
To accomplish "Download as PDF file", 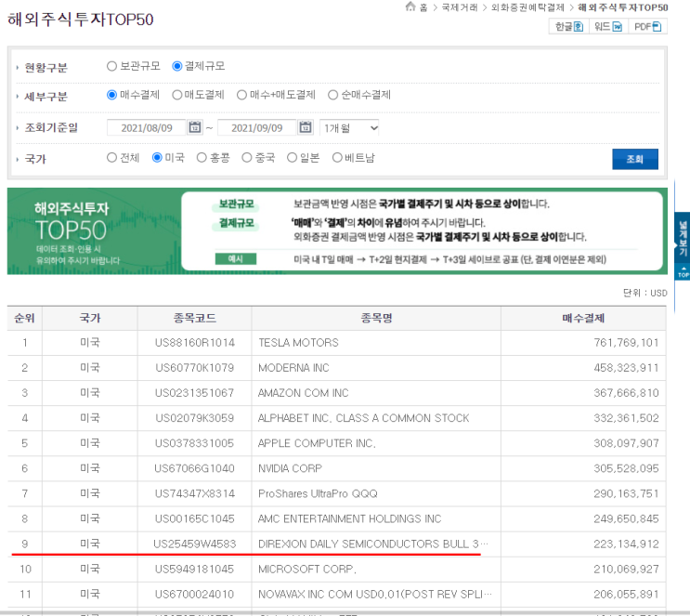I will (648, 27).
